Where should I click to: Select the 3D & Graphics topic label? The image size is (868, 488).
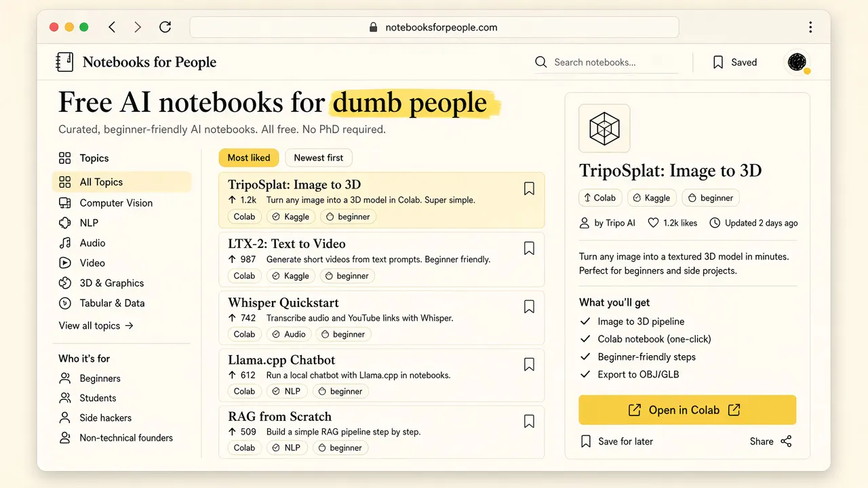[x=112, y=283]
